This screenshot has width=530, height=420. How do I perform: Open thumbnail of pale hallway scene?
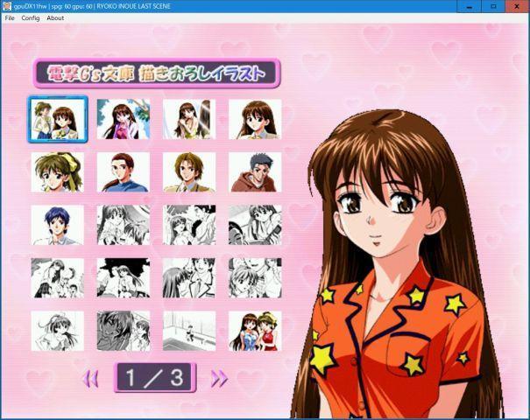click(189, 332)
